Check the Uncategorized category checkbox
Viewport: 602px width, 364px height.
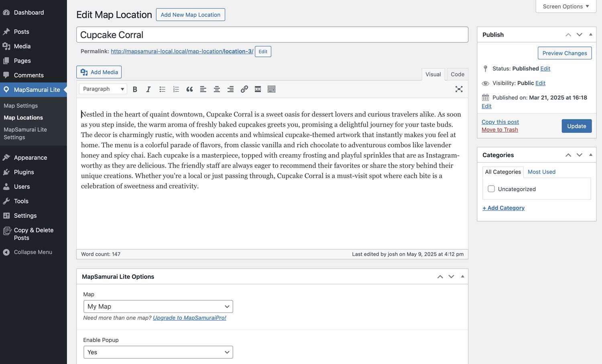[x=491, y=189]
